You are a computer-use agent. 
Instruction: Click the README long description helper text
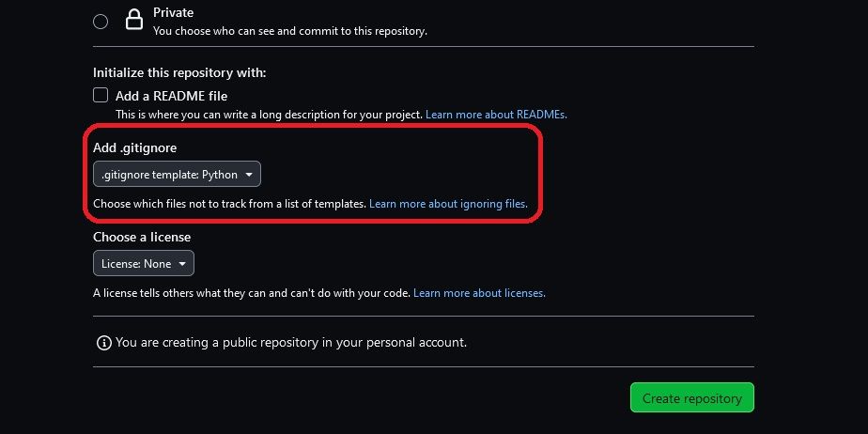pyautogui.click(x=270, y=115)
